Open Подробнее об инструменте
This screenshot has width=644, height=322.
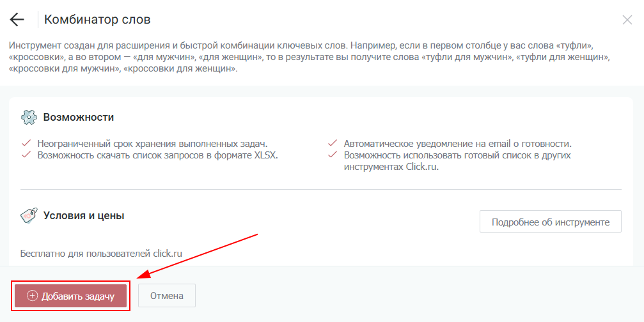coord(550,222)
